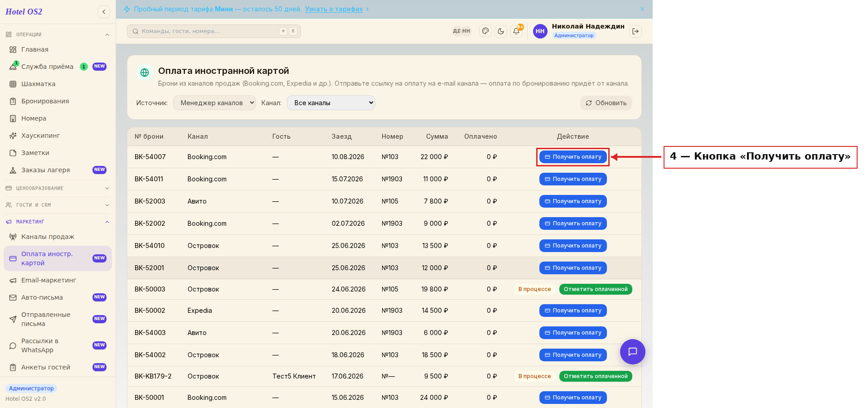The width and height of the screenshot is (868, 408).
Task: Click the Администратор badge under the user name
Action: pos(574,35)
